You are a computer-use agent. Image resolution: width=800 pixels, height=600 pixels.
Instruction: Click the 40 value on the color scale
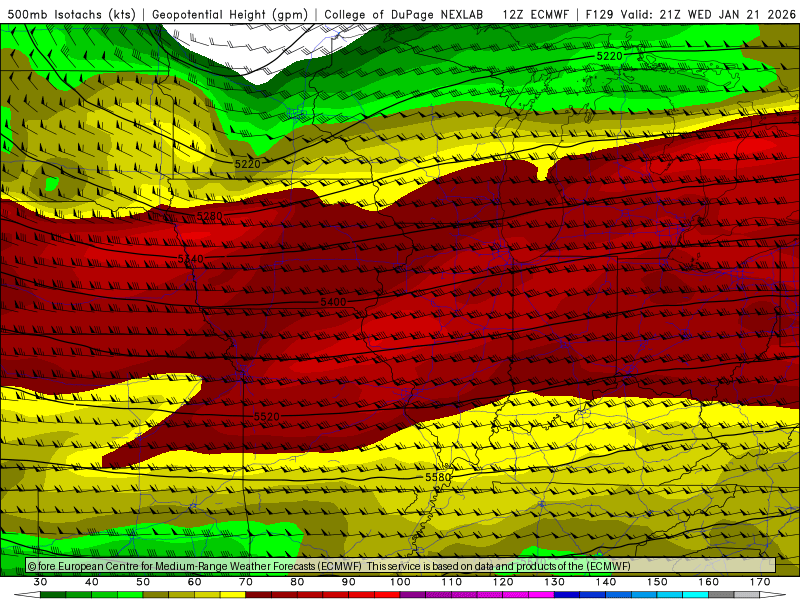[91, 582]
